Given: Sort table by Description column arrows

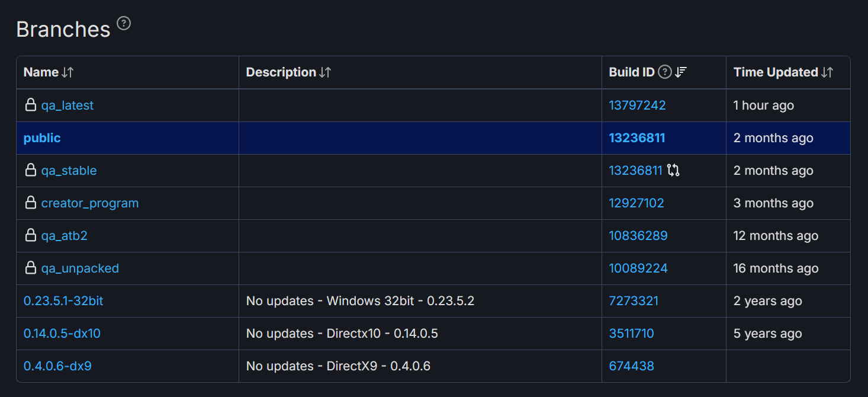Looking at the screenshot, I should [325, 72].
